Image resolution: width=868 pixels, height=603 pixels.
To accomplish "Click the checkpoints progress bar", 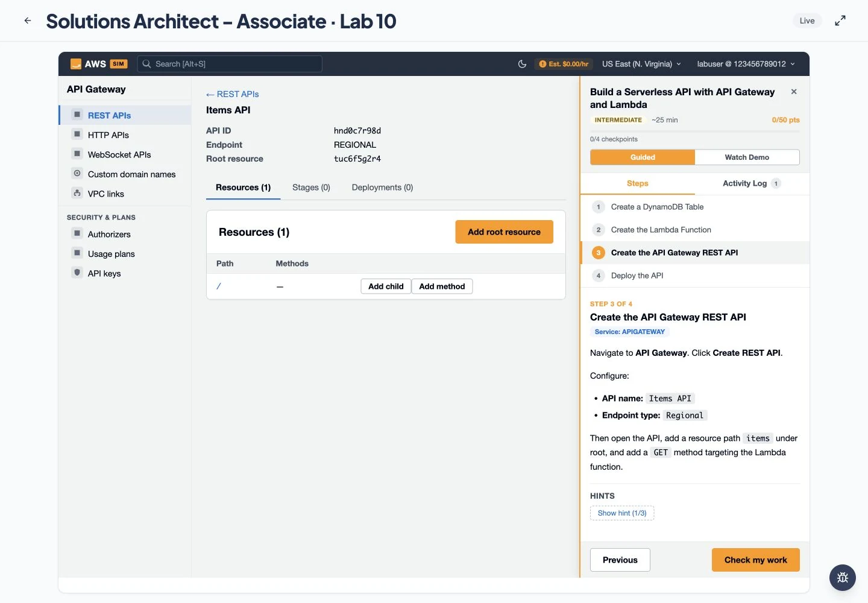I will [x=694, y=131].
